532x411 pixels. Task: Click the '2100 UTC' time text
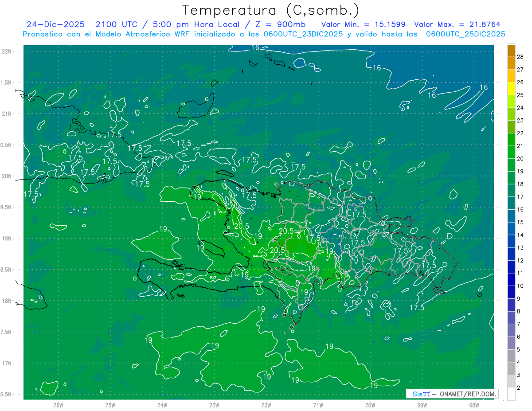click(117, 24)
